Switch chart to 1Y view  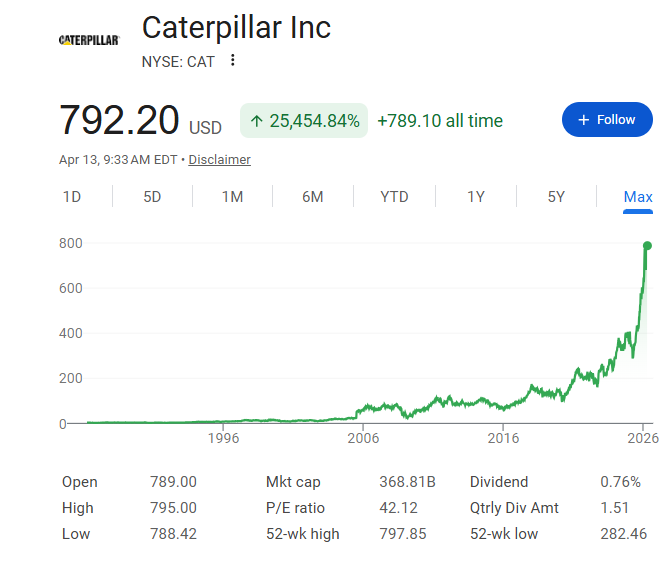pos(476,197)
